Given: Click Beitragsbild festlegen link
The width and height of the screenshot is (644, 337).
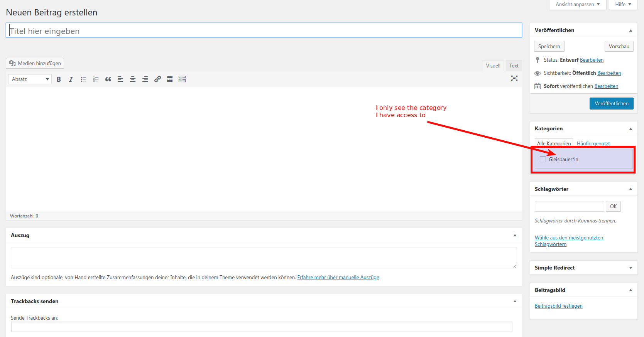Looking at the screenshot, I should 558,306.
